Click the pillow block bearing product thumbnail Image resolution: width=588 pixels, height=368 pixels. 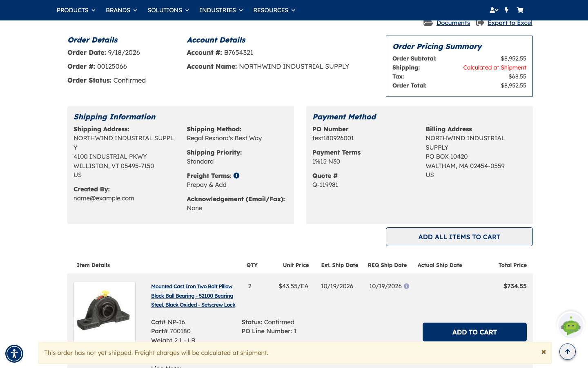click(105, 312)
